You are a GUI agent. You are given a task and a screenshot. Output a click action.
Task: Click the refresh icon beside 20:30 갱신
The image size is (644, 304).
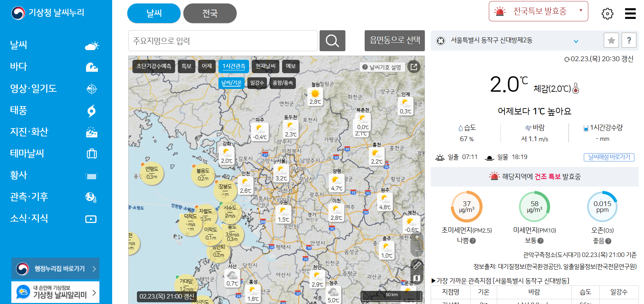[x=567, y=59]
